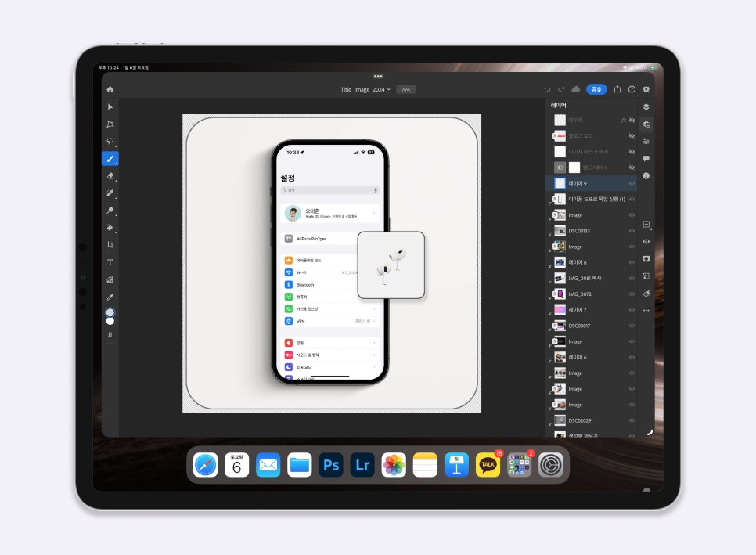Select the adjustment layer's white mask thumbnail

tap(574, 168)
